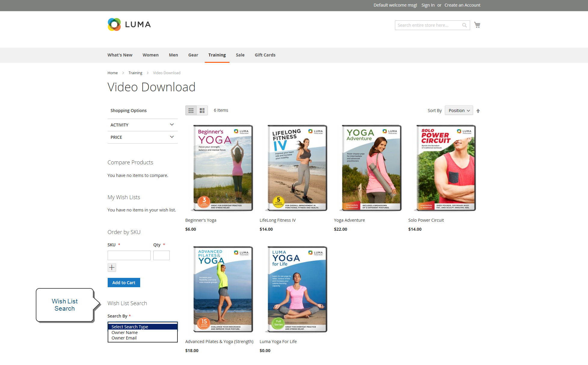Click the My Wish Lists heading
This screenshot has height=365, width=588.
(124, 197)
